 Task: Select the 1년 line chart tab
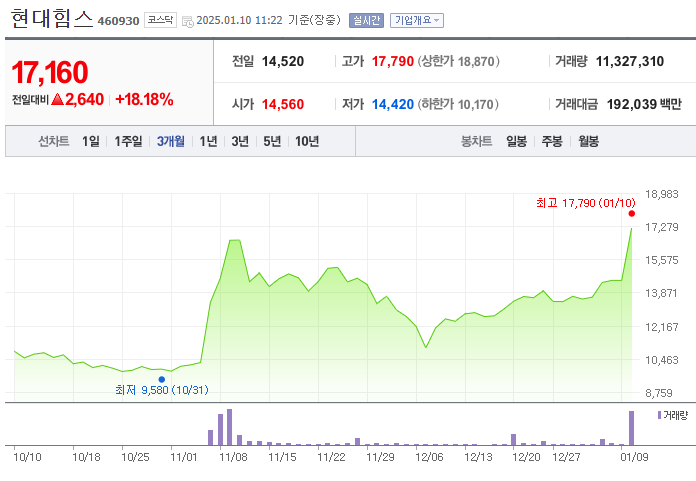(208, 141)
